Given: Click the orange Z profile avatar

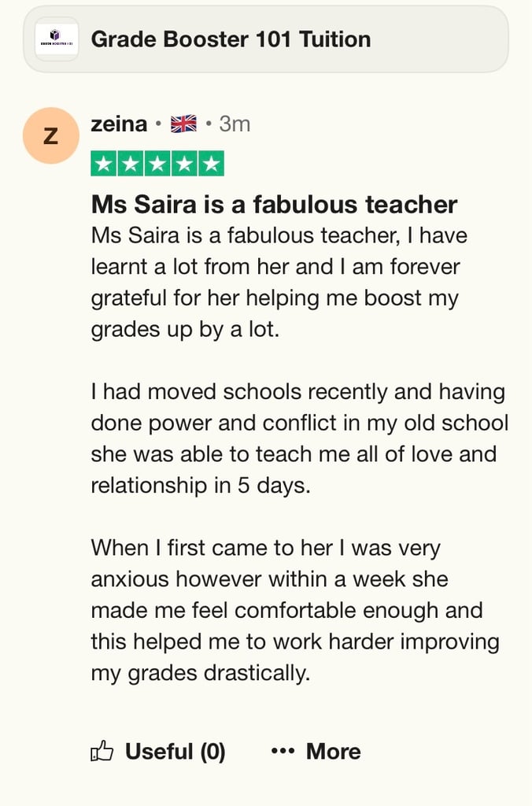Looking at the screenshot, I should pos(50,135).
